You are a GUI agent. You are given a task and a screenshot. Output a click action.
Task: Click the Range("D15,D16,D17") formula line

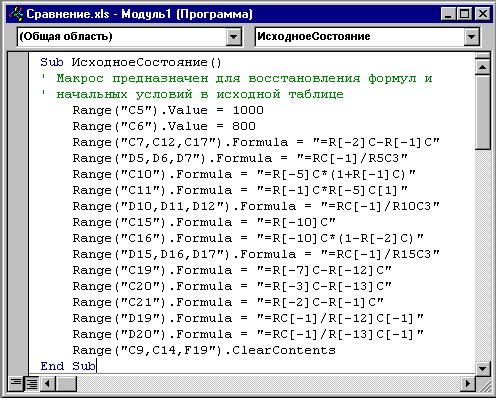pyautogui.click(x=256, y=254)
